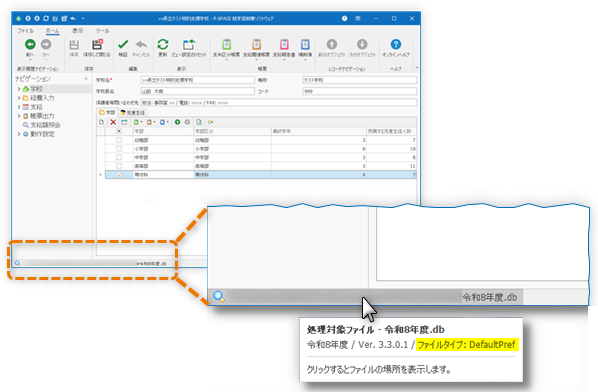This screenshot has height=392, width=598.
Task: Click the 学校長名 input field
Action: 197,92
